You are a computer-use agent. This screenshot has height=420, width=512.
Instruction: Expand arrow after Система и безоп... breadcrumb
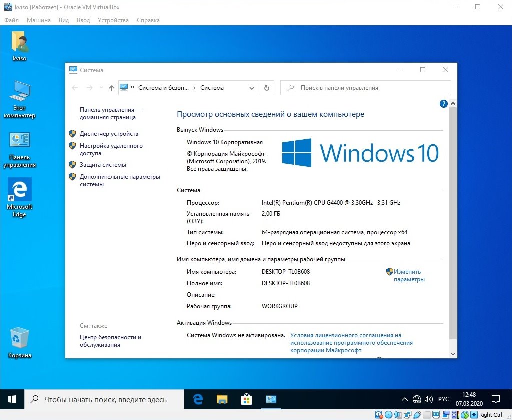coord(194,88)
